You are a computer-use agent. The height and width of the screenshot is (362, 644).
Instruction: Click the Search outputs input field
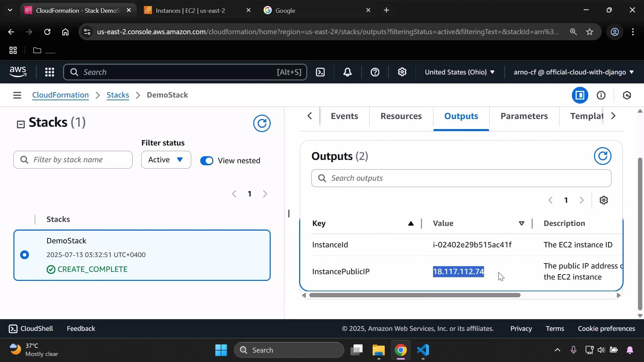461,178
